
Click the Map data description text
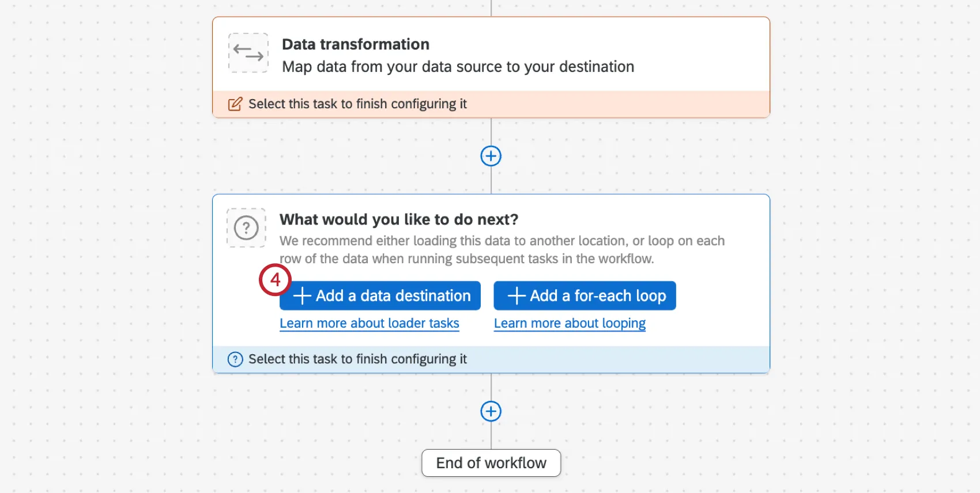(x=457, y=67)
